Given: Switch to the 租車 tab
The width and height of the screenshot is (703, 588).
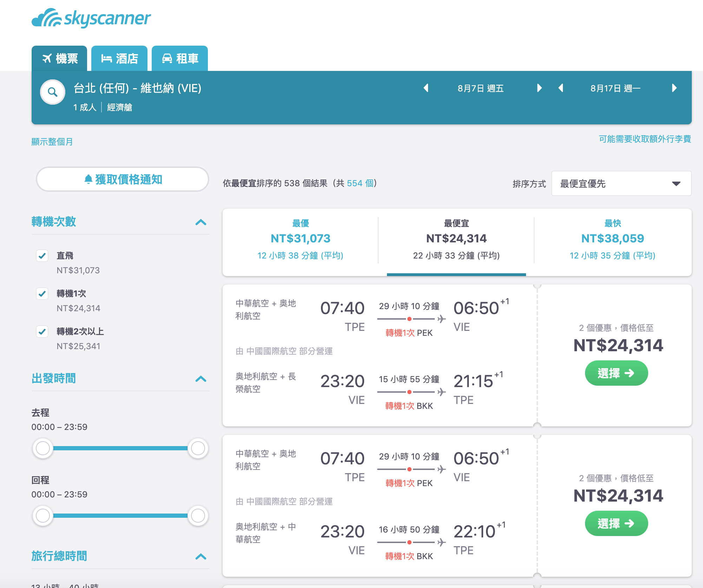Looking at the screenshot, I should tap(180, 58).
